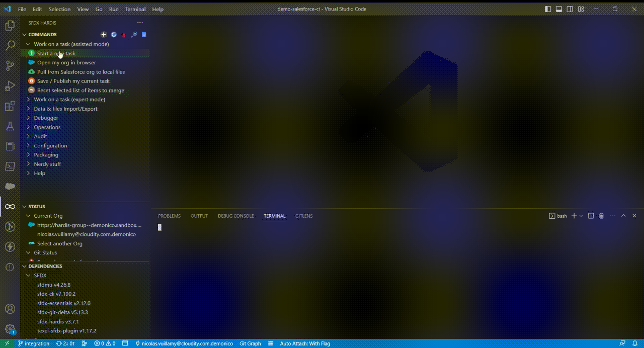Image resolution: width=644 pixels, height=348 pixels.
Task: Click the magnifier icon in the Commands header
Action: pyautogui.click(x=134, y=35)
